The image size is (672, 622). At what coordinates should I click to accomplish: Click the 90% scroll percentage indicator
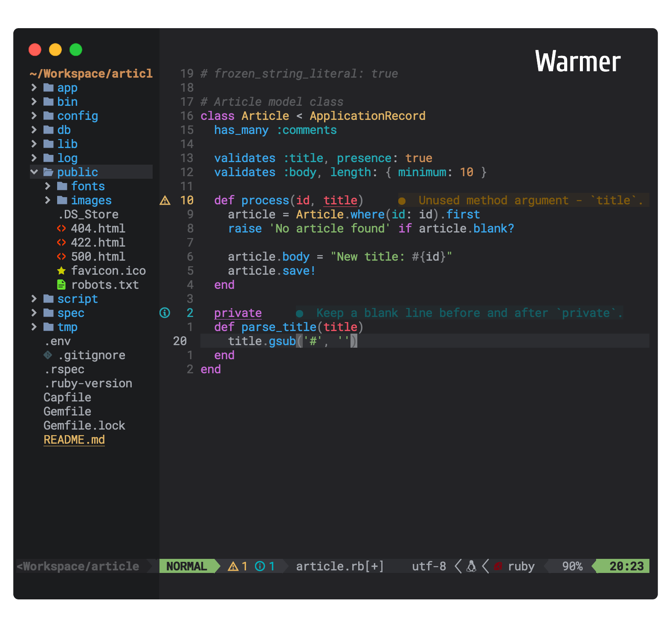[572, 566]
